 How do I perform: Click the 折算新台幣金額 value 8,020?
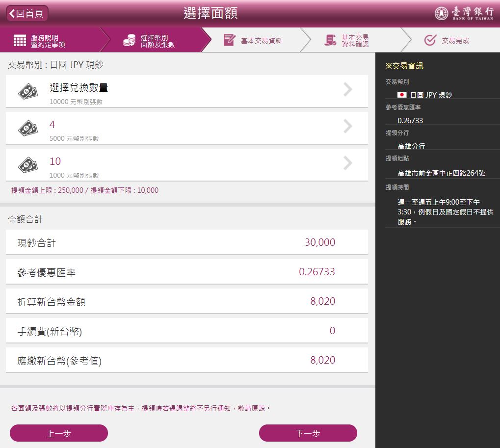pyautogui.click(x=323, y=301)
